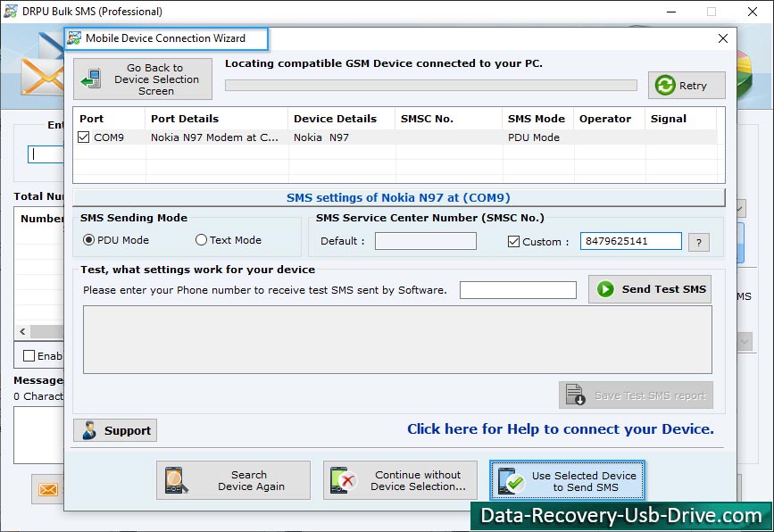Open SMSC help question mark button
The image size is (774, 532).
[699, 242]
